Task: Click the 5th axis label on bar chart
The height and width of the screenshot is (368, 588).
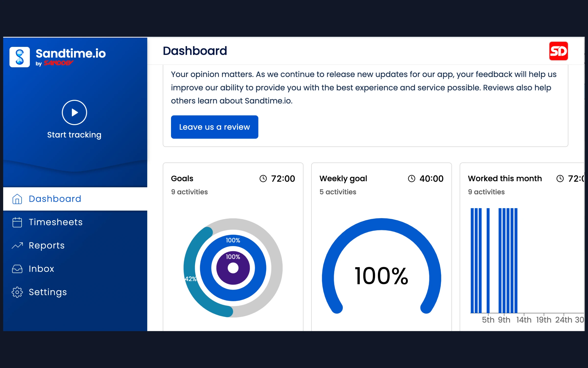Action: (488, 320)
